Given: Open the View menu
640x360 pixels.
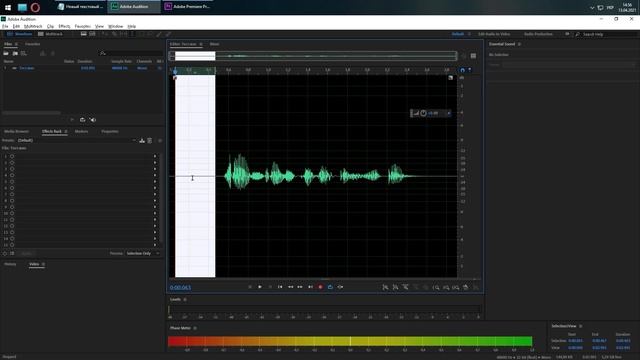Looking at the screenshot, I should tap(99, 26).
